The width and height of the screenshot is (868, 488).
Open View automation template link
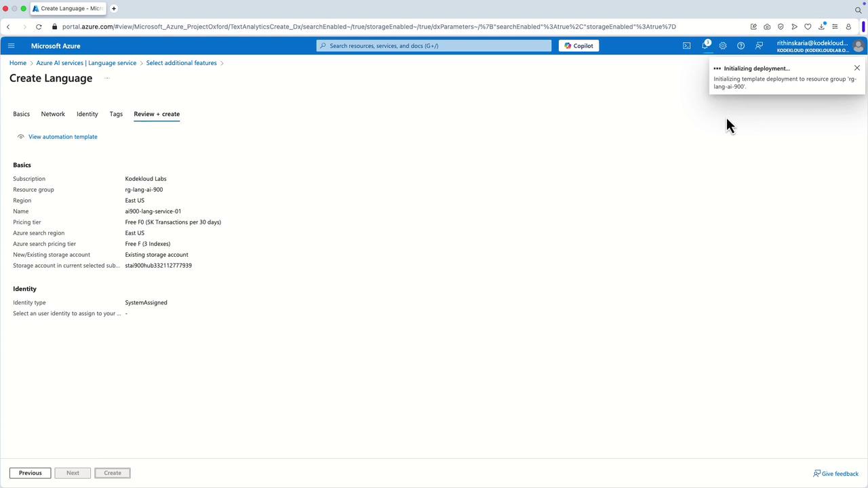pyautogui.click(x=63, y=137)
